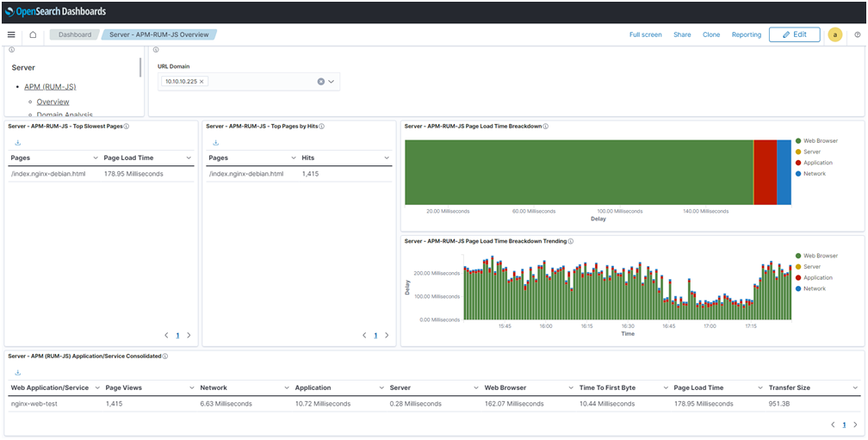Viewport: 868px width, 440px height.
Task: Show info for Page Load Time Breakdown panel
Action: 545,127
